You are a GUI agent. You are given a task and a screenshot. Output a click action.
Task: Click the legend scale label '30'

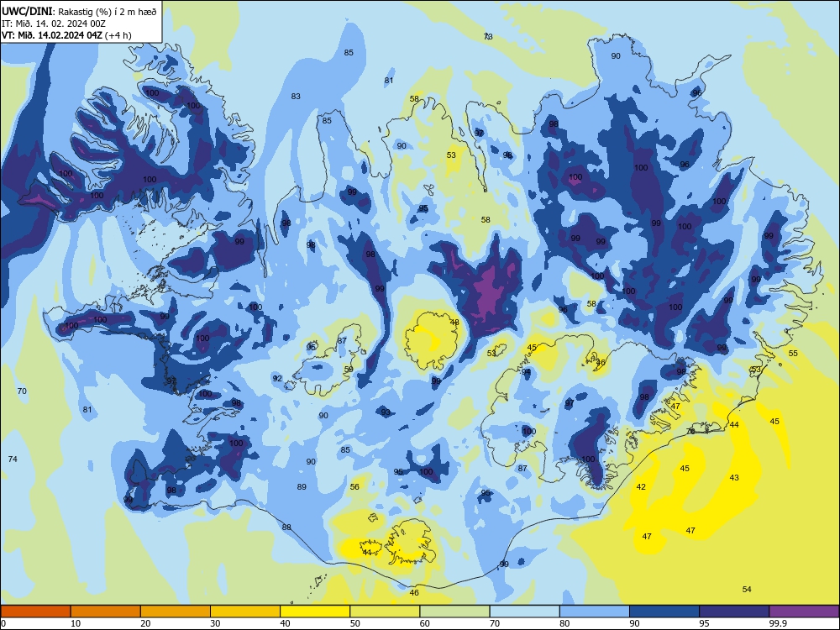tap(215, 623)
